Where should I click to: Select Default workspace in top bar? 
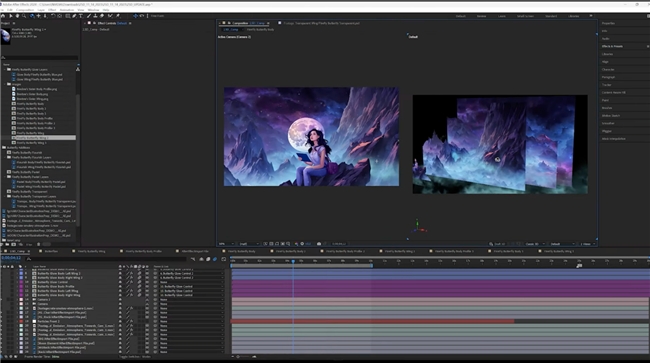[461, 16]
